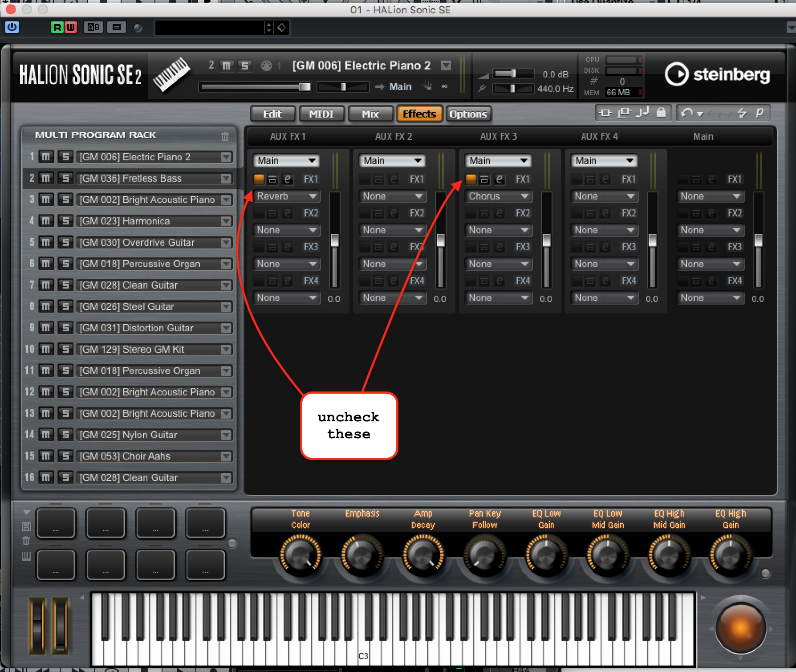Click the EQ High Gain knob

point(731,554)
